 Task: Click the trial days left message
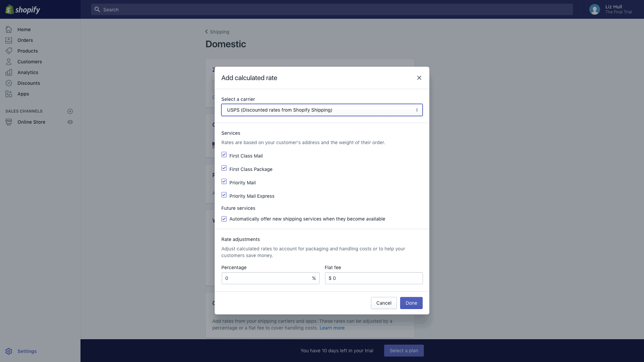coord(337,351)
